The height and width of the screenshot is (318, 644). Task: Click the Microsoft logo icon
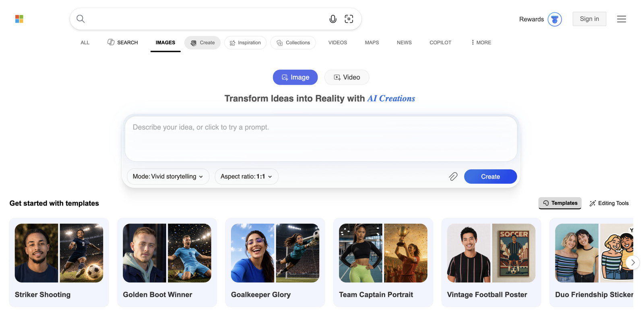19,19
